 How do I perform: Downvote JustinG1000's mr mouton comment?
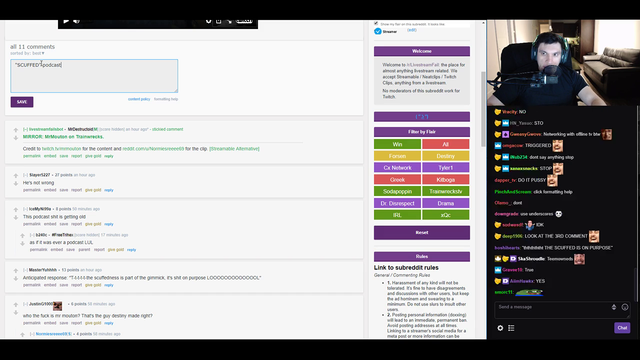16,313
